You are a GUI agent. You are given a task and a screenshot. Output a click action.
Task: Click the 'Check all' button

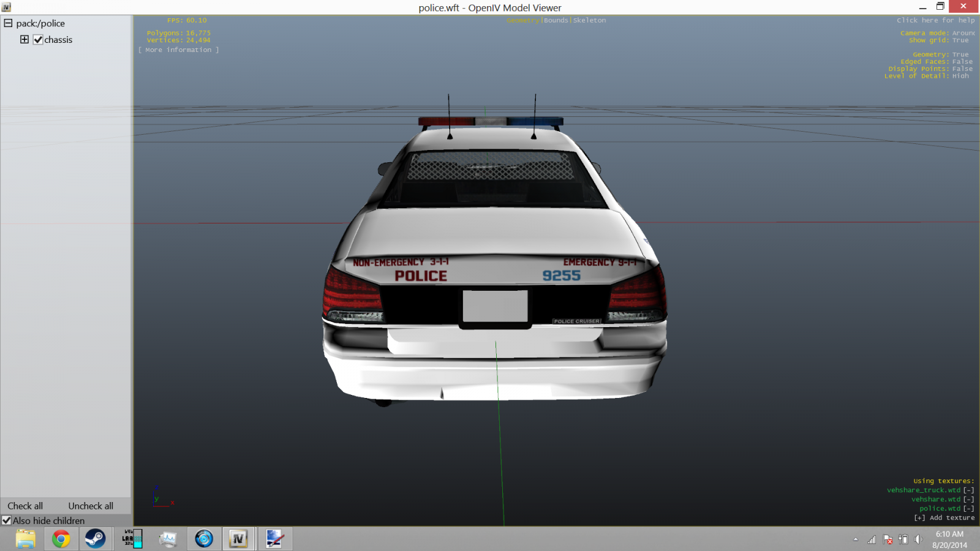(x=25, y=506)
